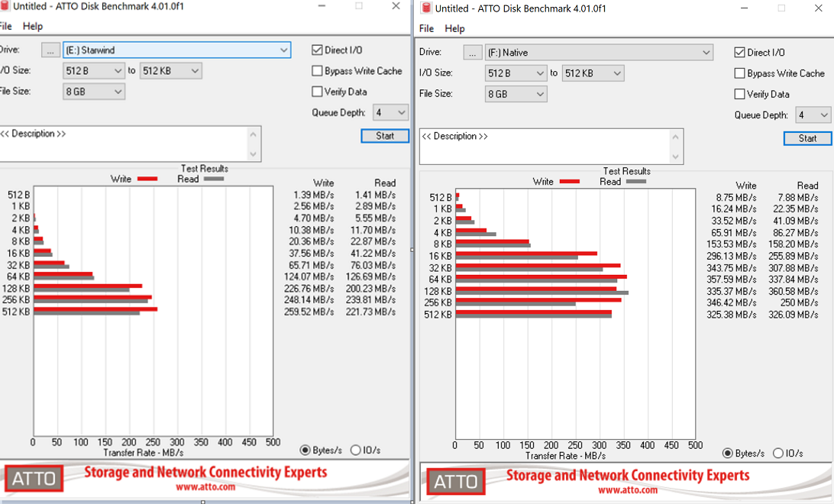This screenshot has height=504, width=834.
Task: Open Help menu in Native window
Action: pyautogui.click(x=454, y=29)
